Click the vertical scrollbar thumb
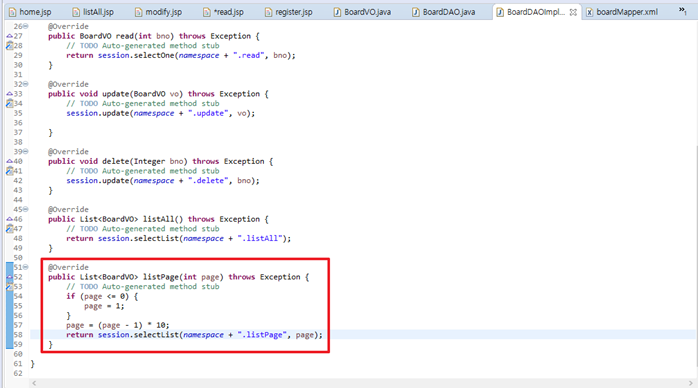Viewport: 698px width, 388px height. (x=696, y=256)
